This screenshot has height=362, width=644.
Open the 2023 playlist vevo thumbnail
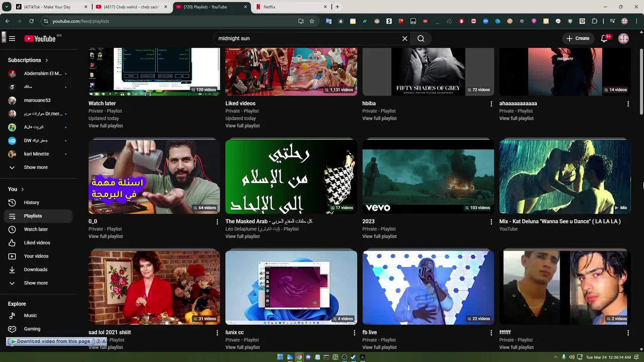pyautogui.click(x=428, y=177)
